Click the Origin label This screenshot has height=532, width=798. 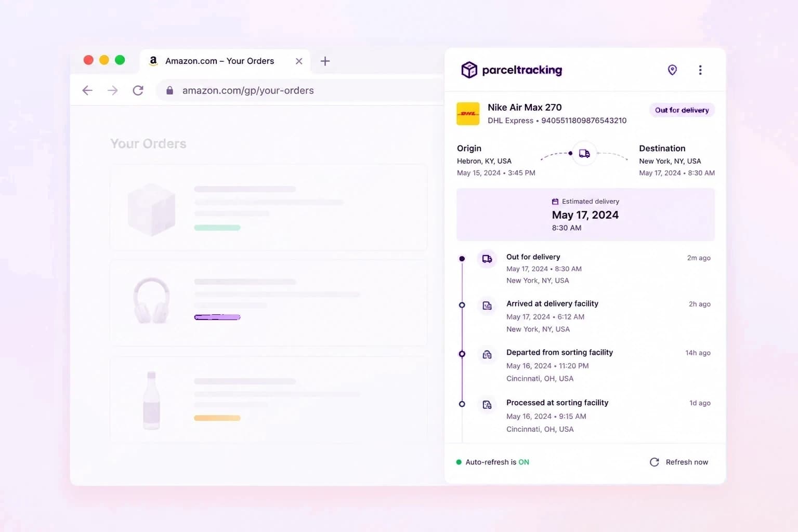click(469, 149)
